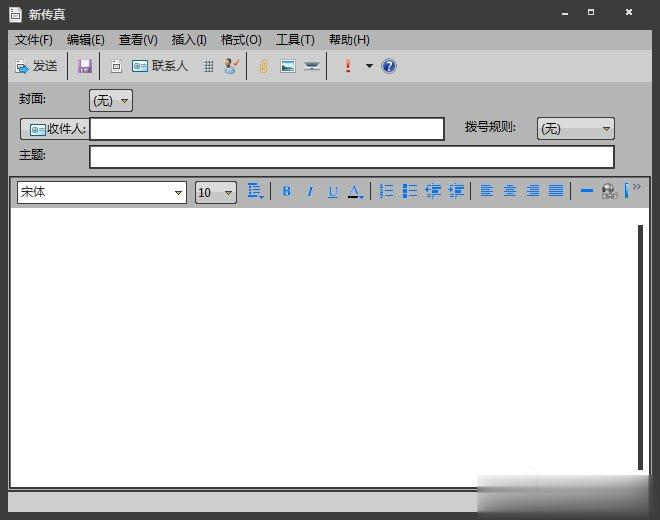Align text to the right
Screen dimensions: 660x520
pyautogui.click(x=533, y=191)
